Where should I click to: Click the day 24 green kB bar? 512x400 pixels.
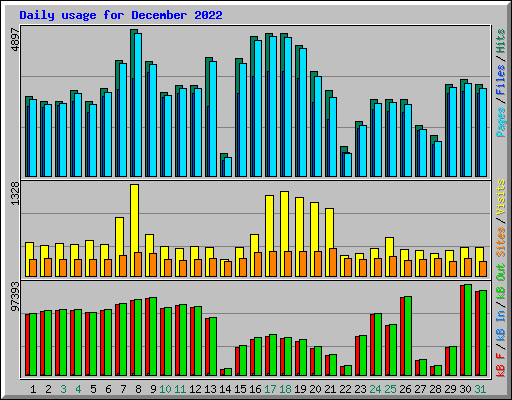(x=378, y=345)
